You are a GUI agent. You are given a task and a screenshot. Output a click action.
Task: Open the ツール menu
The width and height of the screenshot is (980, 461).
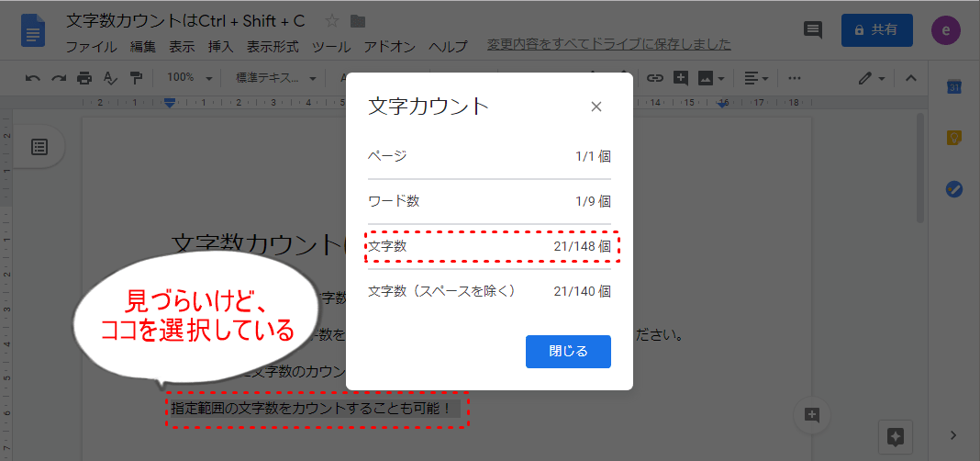(x=330, y=46)
